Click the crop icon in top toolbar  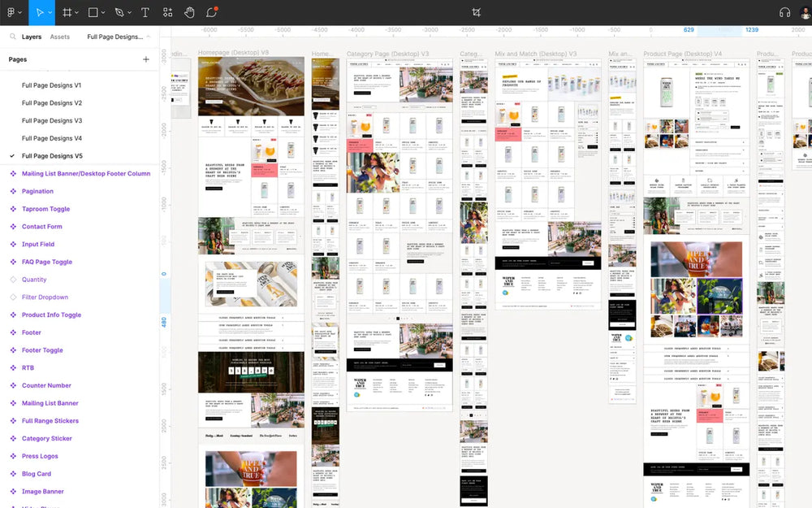tap(477, 13)
